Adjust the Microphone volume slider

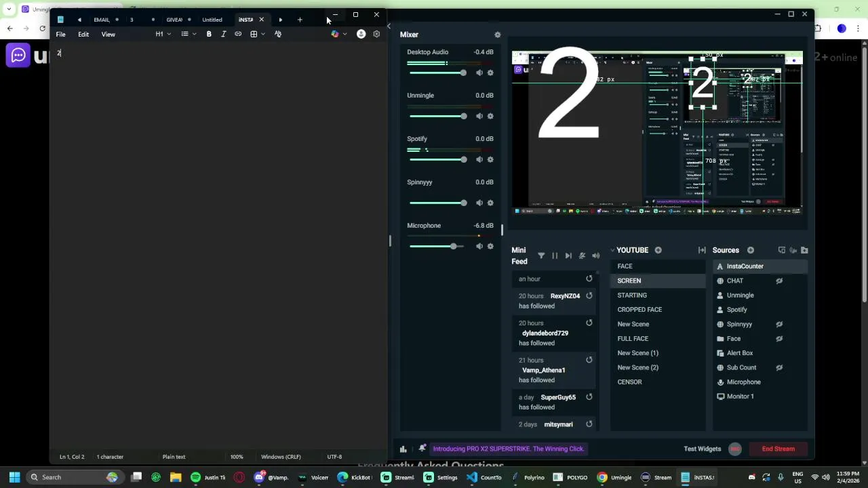tap(437, 246)
